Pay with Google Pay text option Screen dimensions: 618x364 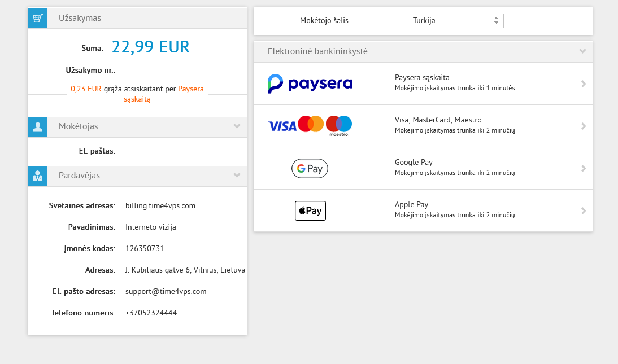[414, 163]
